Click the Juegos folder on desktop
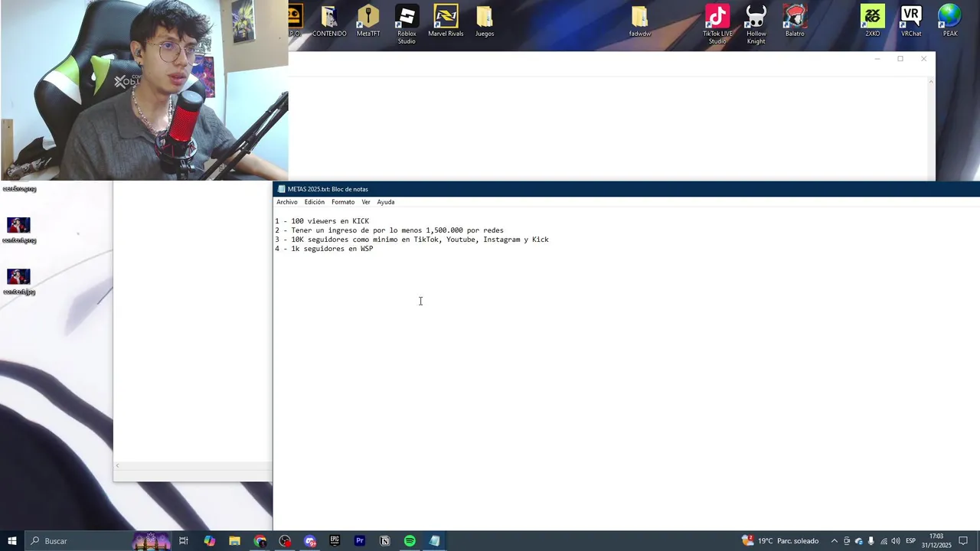Screen dimensions: 980x551 click(x=485, y=21)
